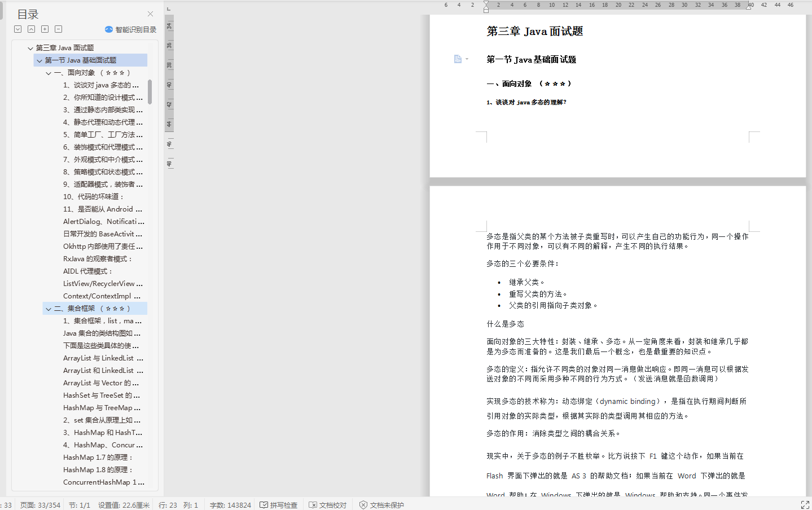The height and width of the screenshot is (510, 812).
Task: Navigate to 10、代码的坏味道 entry
Action: pyautogui.click(x=94, y=197)
